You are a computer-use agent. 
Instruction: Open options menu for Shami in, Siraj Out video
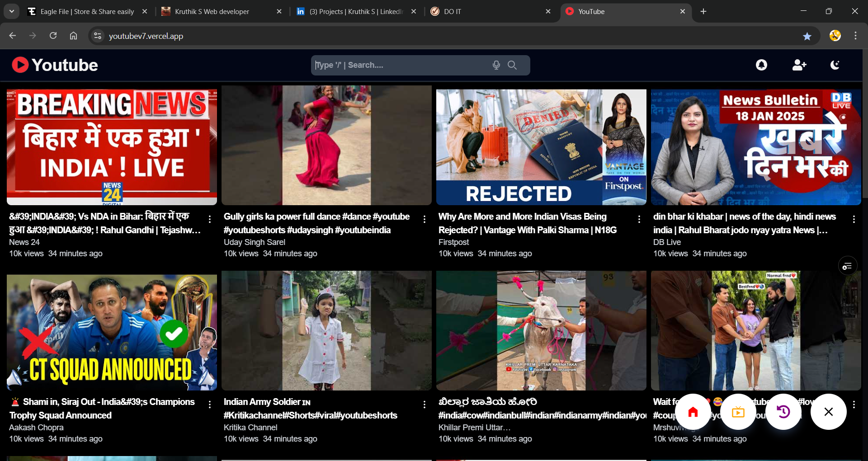point(210,405)
